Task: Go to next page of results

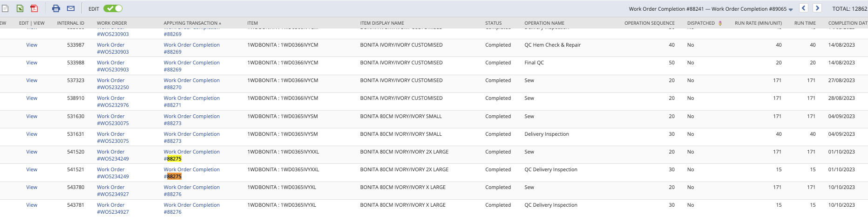Action: tap(817, 8)
